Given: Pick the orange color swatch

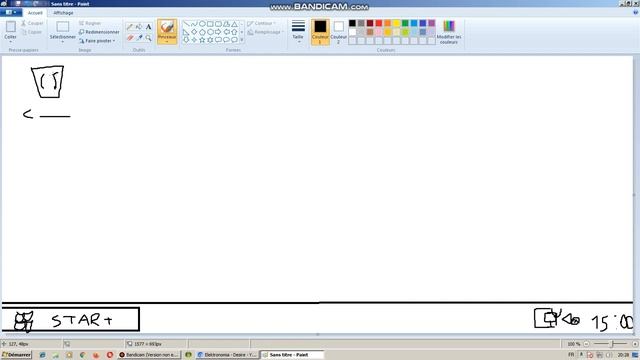Looking at the screenshot, I should tap(387, 23).
